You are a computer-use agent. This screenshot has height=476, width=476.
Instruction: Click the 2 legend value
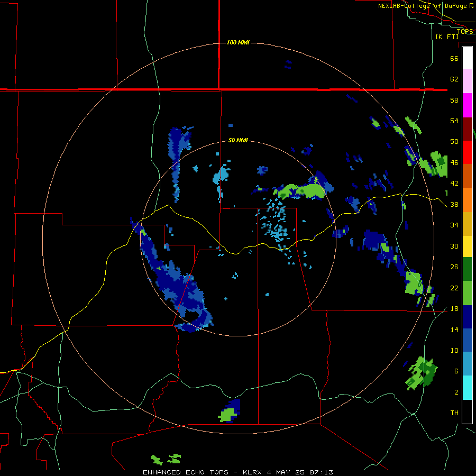pyautogui.click(x=456, y=392)
